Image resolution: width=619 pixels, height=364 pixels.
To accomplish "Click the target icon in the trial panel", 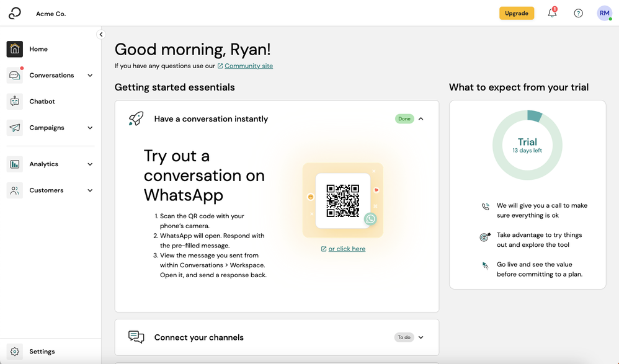I will 485,236.
